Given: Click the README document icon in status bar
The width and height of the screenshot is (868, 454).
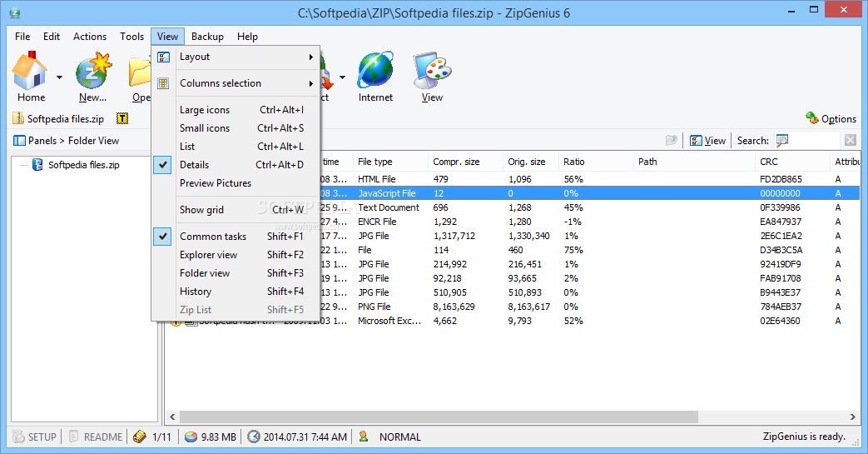Looking at the screenshot, I should 73,437.
